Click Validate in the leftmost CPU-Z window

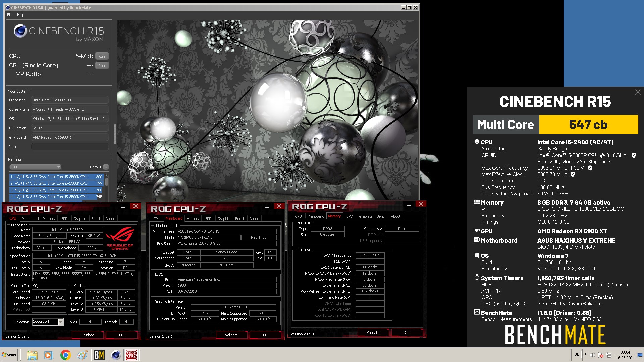click(88, 335)
